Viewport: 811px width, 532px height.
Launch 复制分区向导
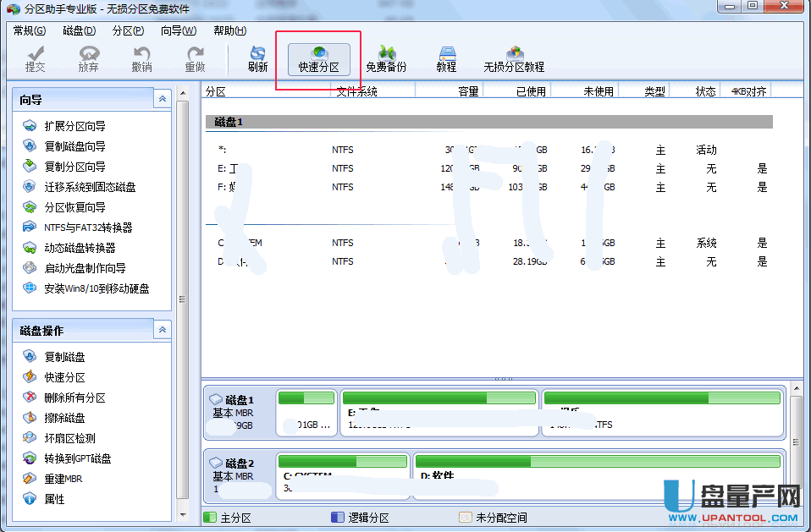pyautogui.click(x=64, y=167)
